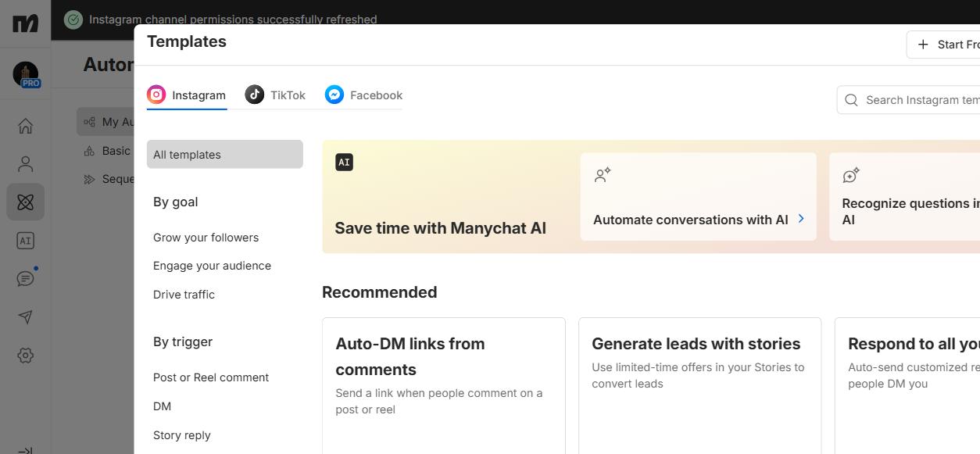Click Recognize questions chat-sparkle icon
Screen dimensions: 980x454
coord(851,175)
